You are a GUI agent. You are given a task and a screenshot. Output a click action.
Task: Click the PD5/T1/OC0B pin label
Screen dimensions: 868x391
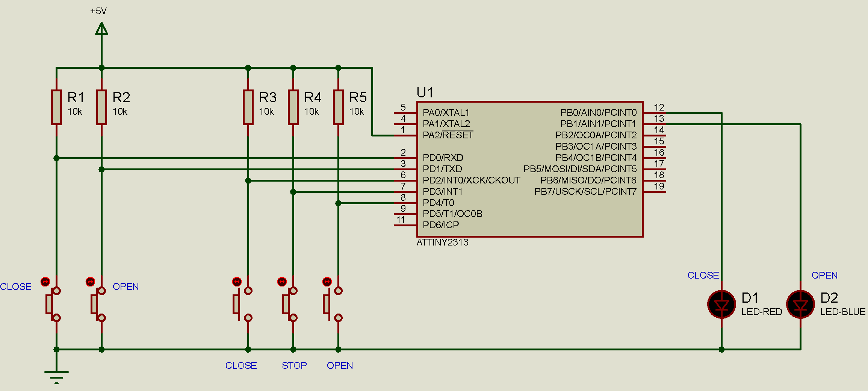coord(452,214)
